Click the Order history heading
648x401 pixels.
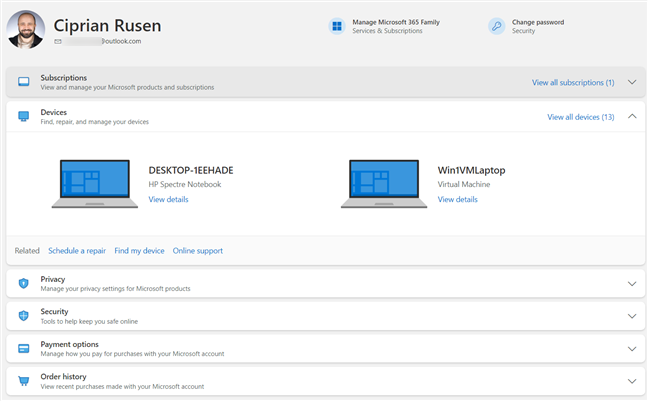(x=63, y=377)
